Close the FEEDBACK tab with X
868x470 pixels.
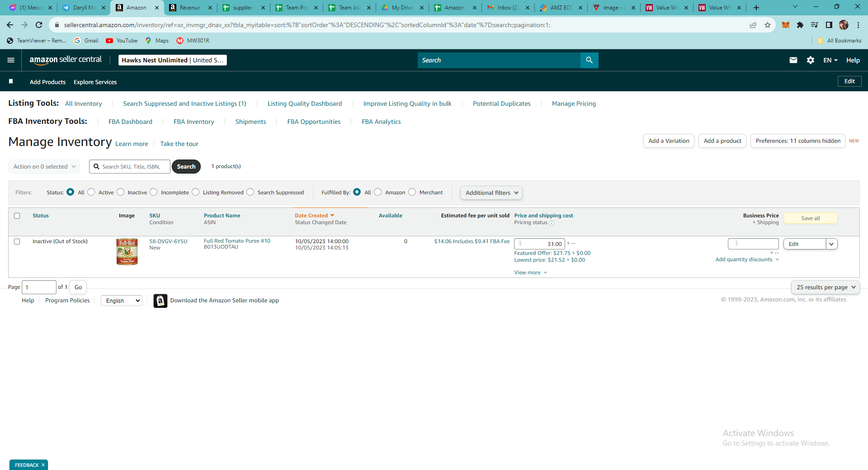tap(43, 465)
